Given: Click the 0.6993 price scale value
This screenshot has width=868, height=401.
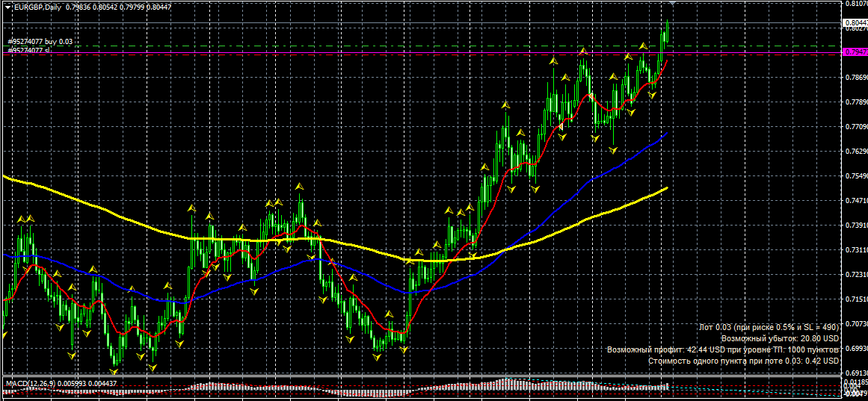Looking at the screenshot, I should [855, 349].
